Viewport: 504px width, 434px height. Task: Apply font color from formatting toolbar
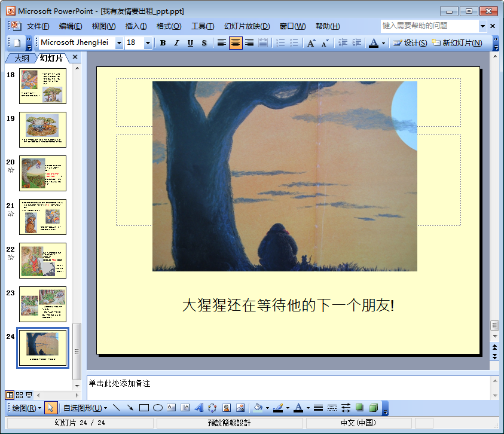tap(374, 43)
